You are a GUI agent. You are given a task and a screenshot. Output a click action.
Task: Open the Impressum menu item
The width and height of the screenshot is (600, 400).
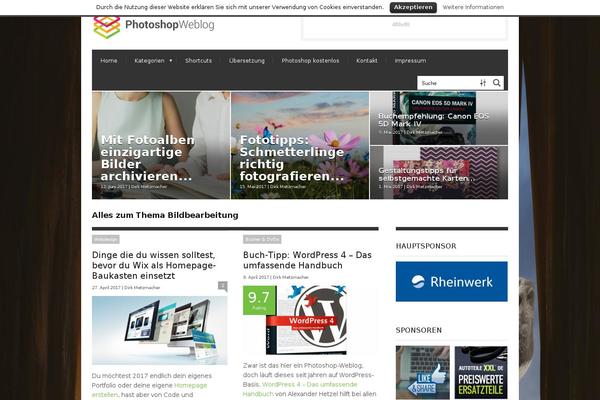tap(410, 60)
